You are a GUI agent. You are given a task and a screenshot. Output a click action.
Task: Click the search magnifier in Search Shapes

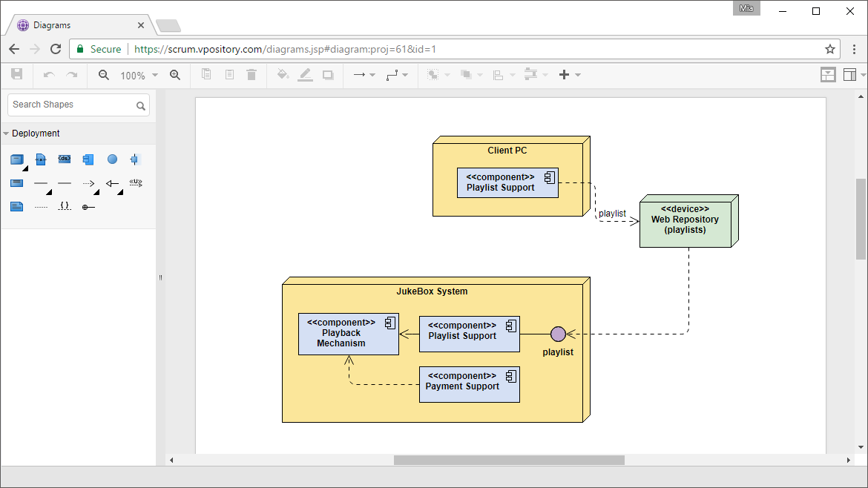click(x=141, y=105)
